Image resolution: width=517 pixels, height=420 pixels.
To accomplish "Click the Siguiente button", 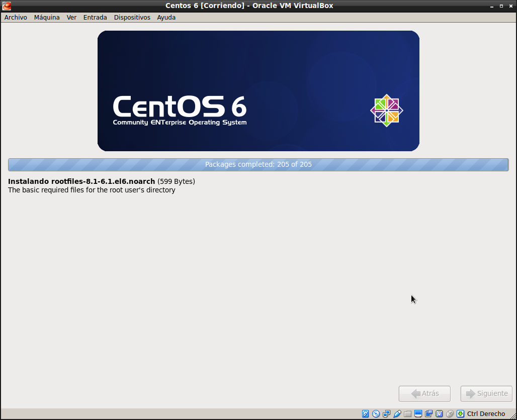I will tap(486, 393).
